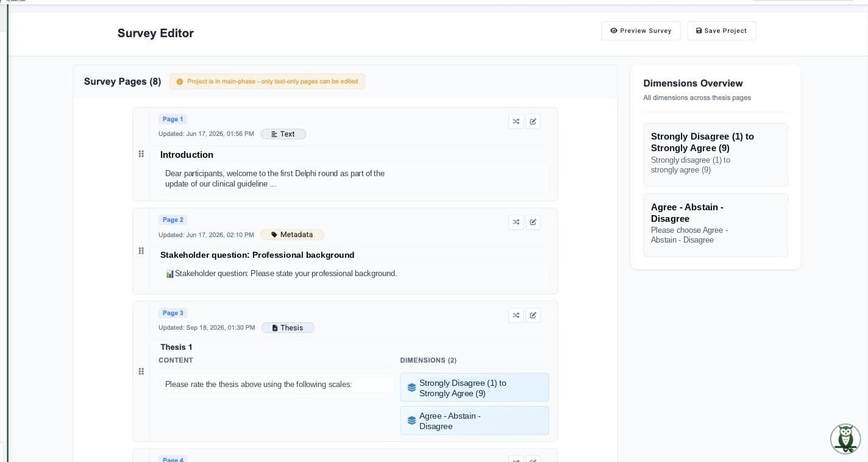The image size is (868, 462).
Task: Select Strongly Disagree to Strongly Agree dimension in Thesis 1
Action: (474, 388)
